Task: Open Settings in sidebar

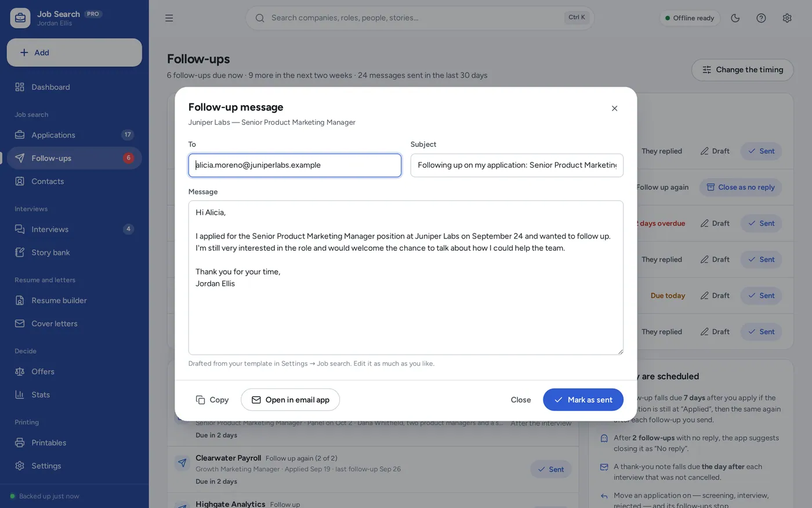Action: (x=74, y=466)
